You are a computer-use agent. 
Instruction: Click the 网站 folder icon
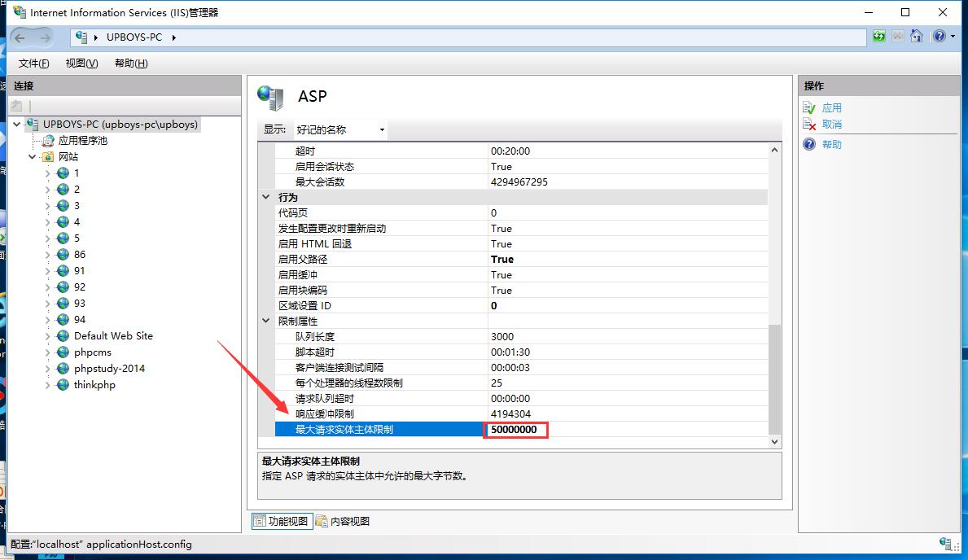coord(48,157)
